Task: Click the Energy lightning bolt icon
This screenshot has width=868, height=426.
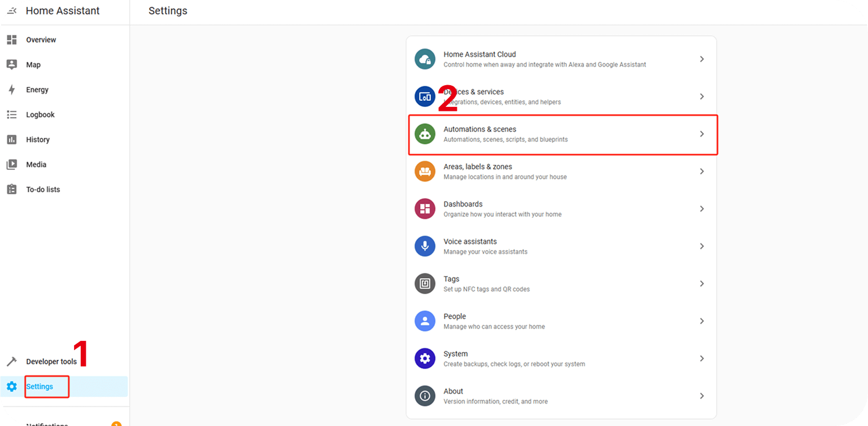Action: tap(12, 90)
